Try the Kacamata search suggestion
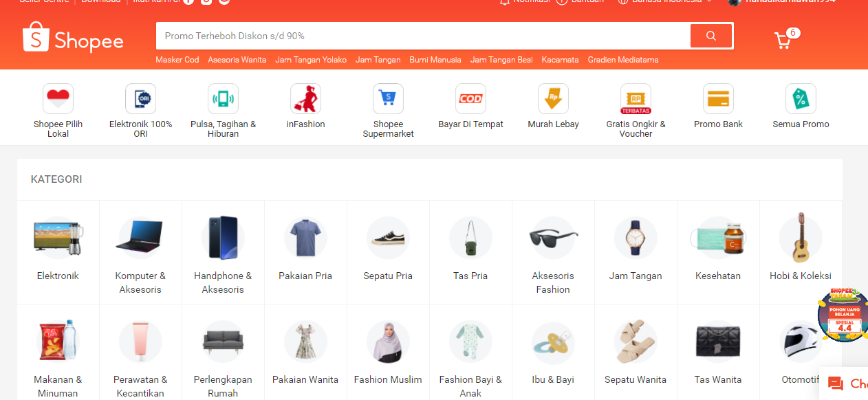This screenshot has height=400, width=868. [560, 60]
